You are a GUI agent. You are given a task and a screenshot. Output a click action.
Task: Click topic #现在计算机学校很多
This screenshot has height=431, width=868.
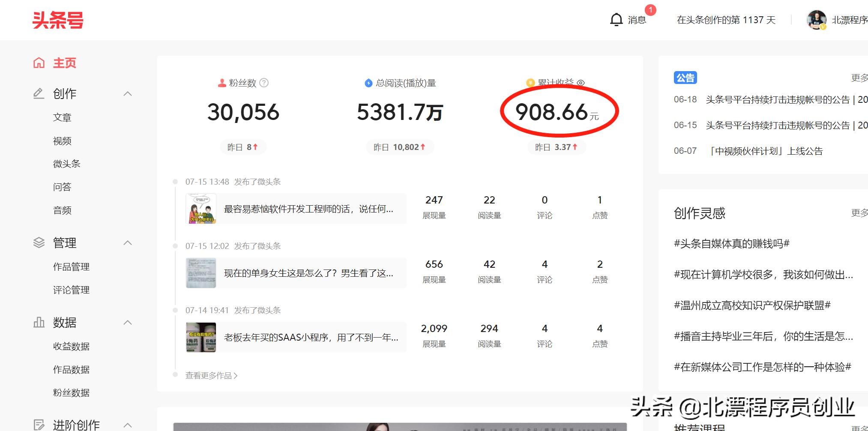click(763, 275)
